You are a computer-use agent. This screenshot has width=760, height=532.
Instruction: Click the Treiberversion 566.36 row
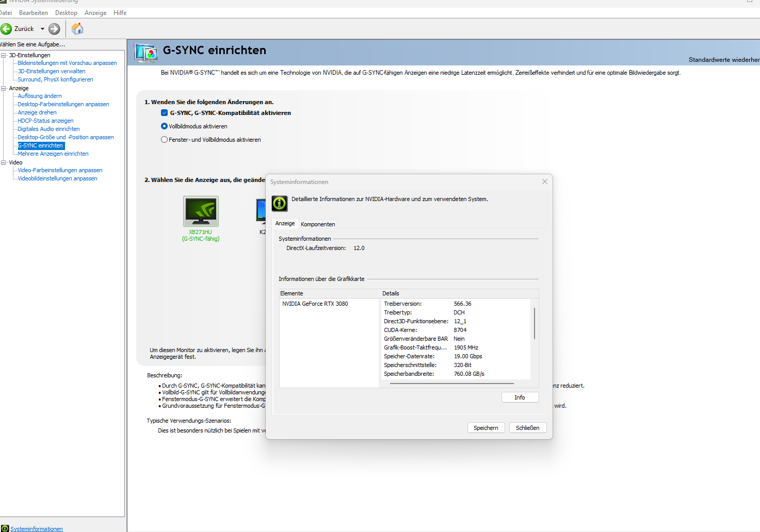[456, 304]
